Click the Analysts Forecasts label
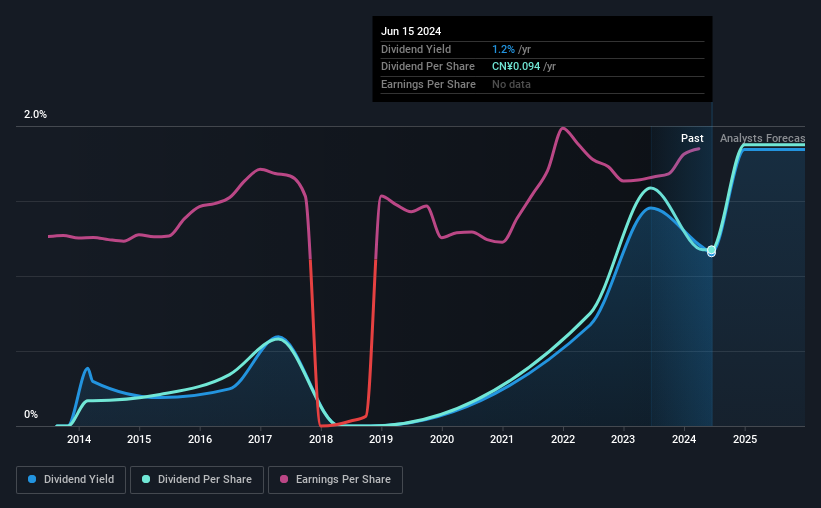The width and height of the screenshot is (821, 508). click(762, 138)
